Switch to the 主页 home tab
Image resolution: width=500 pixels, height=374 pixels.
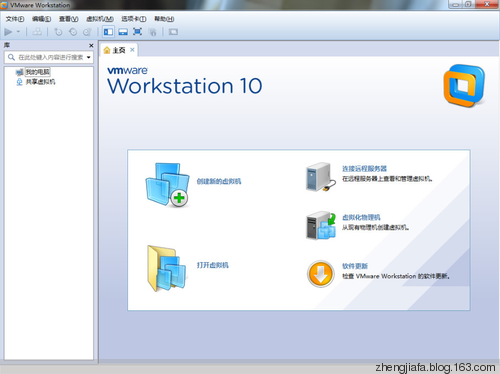coord(119,50)
